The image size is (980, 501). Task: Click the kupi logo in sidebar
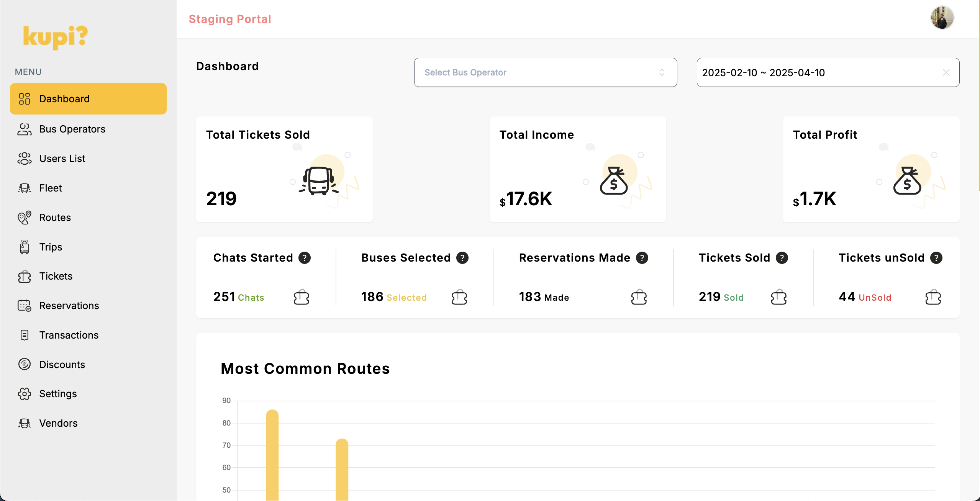pos(56,37)
